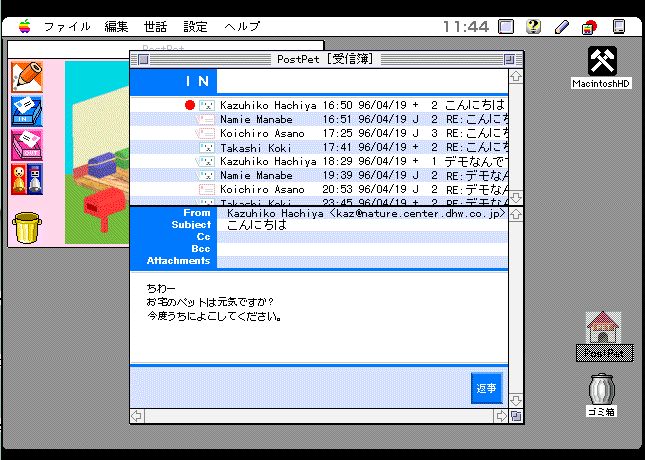Open the blue IN mailbox icon
This screenshot has width=645, height=460.
[27, 111]
